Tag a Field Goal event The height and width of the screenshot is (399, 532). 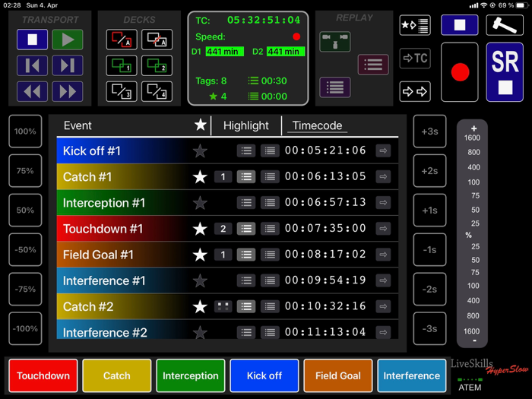pyautogui.click(x=338, y=375)
